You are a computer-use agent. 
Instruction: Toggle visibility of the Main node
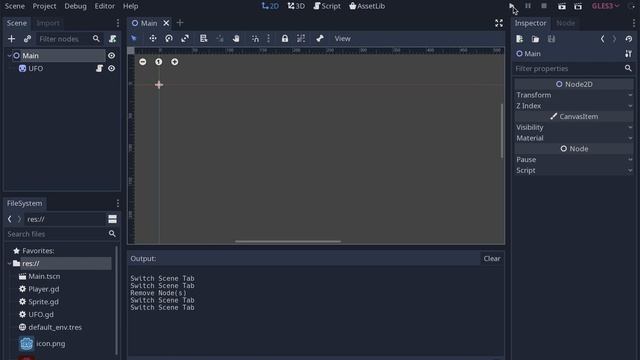point(111,56)
